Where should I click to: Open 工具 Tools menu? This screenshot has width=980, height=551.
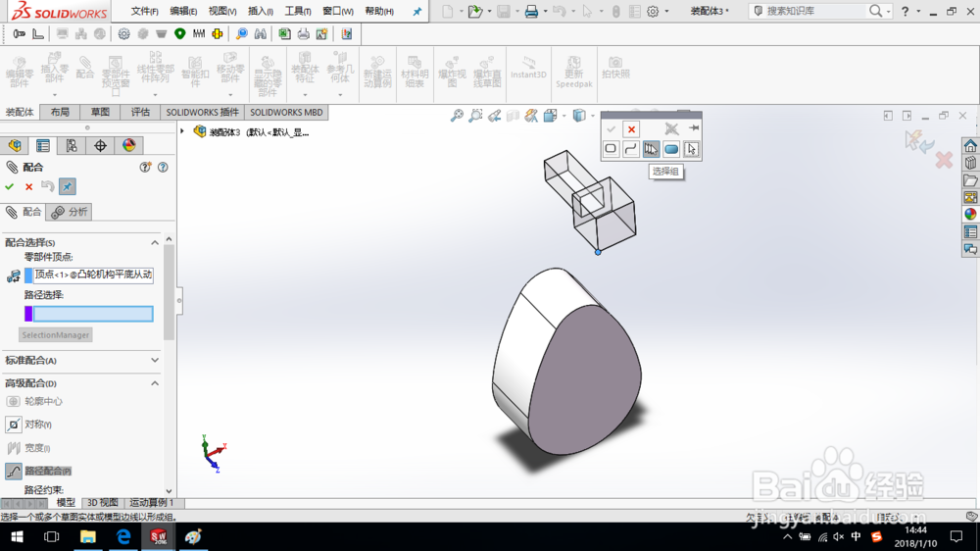coord(298,11)
